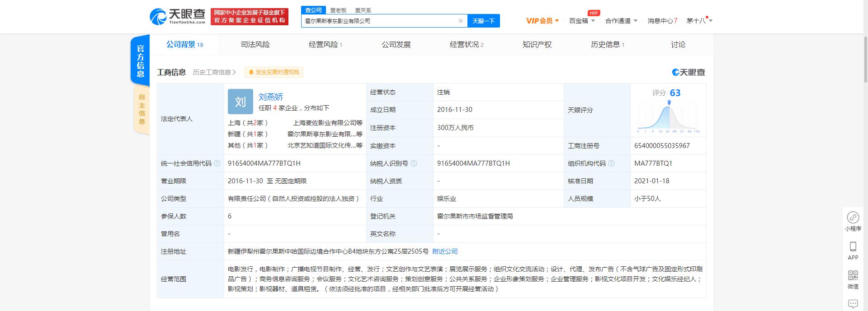Viewport: 868px width, 311px height.
Task: Click the 行业 value 娱乐业
Action: pos(446,199)
